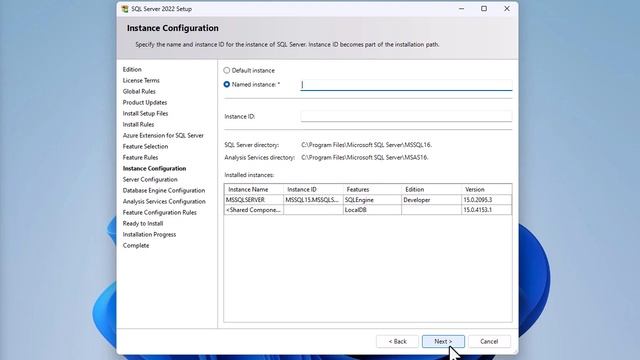
Task: Click the Server Configuration step
Action: click(150, 180)
